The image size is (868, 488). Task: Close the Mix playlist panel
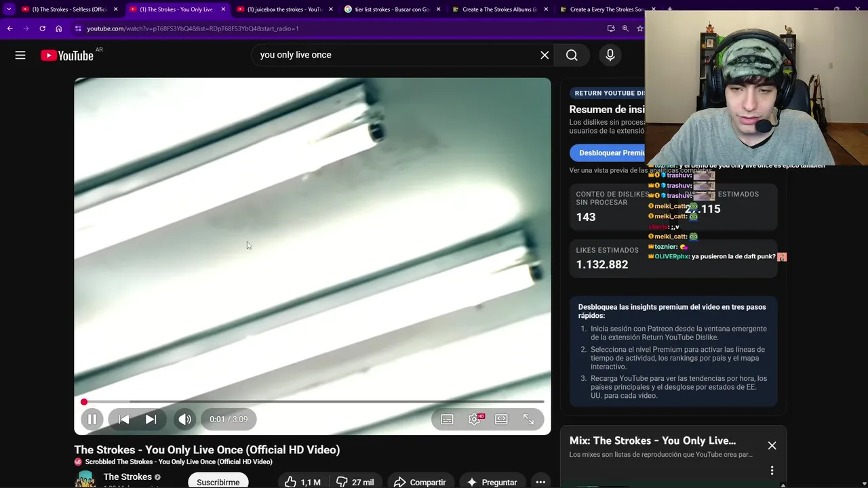coord(772,445)
